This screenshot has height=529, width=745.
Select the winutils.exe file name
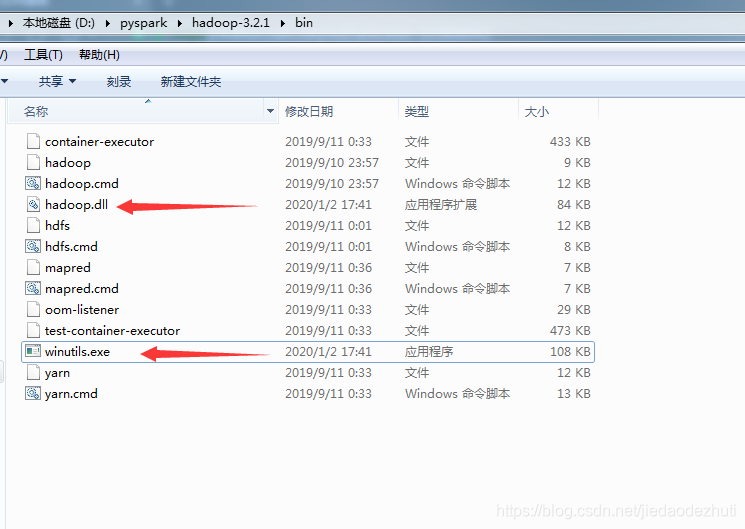coord(77,351)
